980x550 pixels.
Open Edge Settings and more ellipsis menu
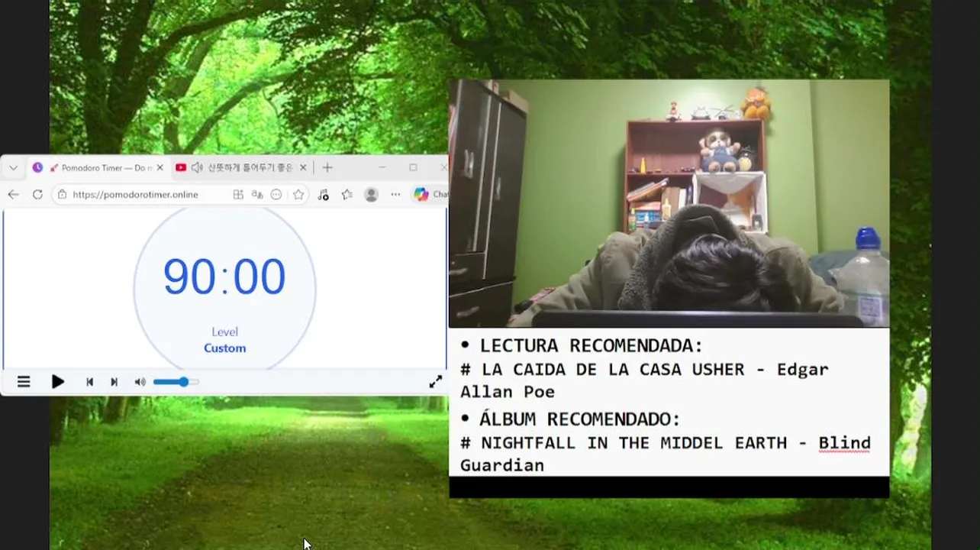click(x=395, y=195)
